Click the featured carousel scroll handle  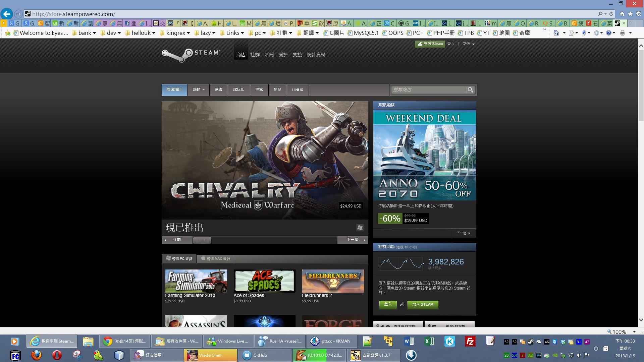point(202,240)
